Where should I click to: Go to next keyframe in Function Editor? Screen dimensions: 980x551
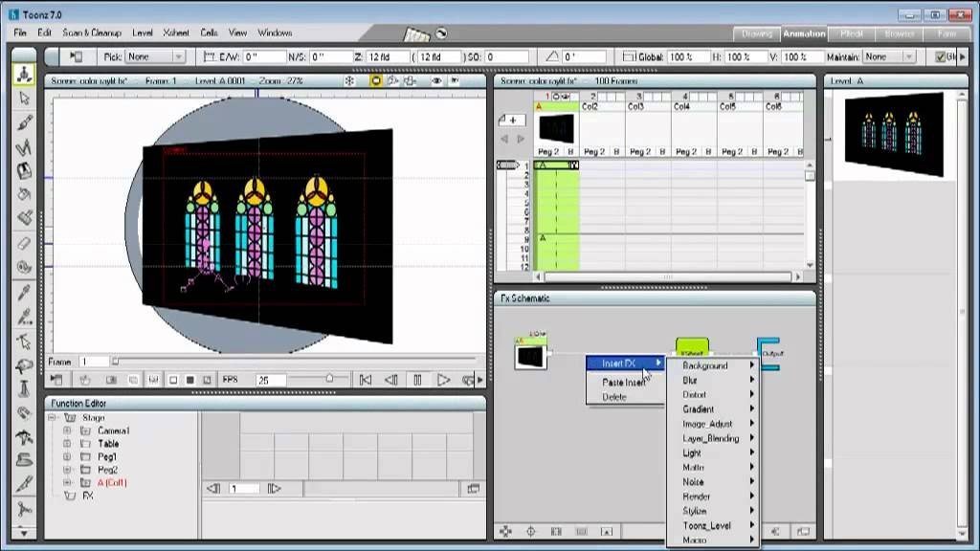pos(274,489)
